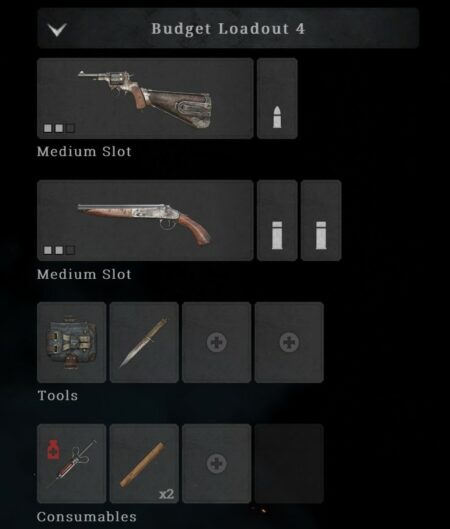Image resolution: width=450 pixels, height=529 pixels.
Task: Select the sawed-off shotgun weapon slot
Action: (x=145, y=220)
